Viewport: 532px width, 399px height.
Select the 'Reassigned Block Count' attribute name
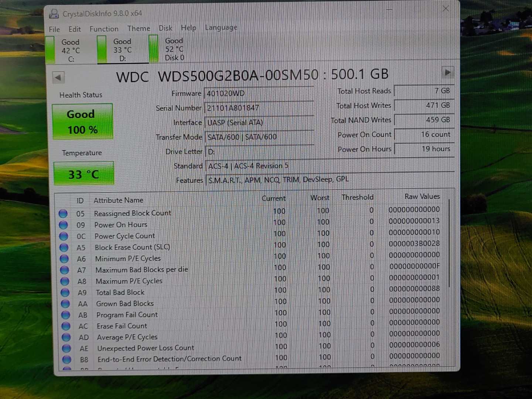[132, 213]
